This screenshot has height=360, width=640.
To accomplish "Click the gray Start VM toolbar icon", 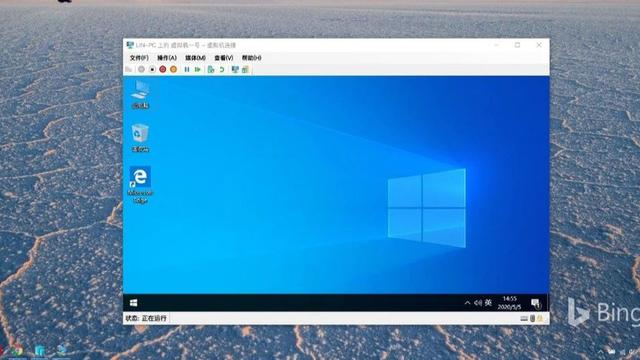I will pyautogui.click(x=141, y=69).
